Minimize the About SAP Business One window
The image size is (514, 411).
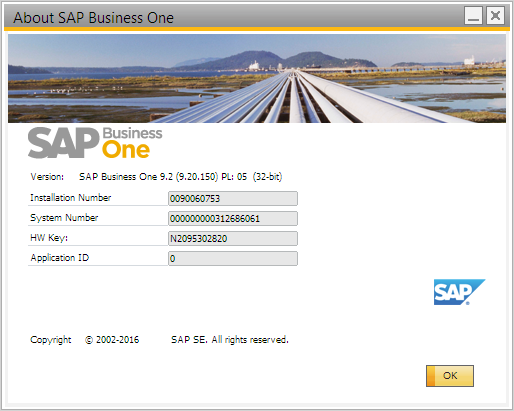[x=473, y=16]
